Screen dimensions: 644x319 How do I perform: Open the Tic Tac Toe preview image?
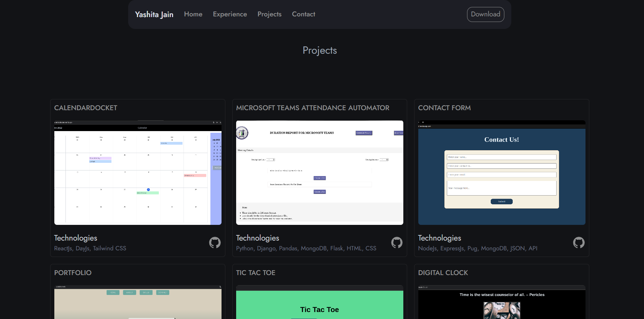[320, 302]
